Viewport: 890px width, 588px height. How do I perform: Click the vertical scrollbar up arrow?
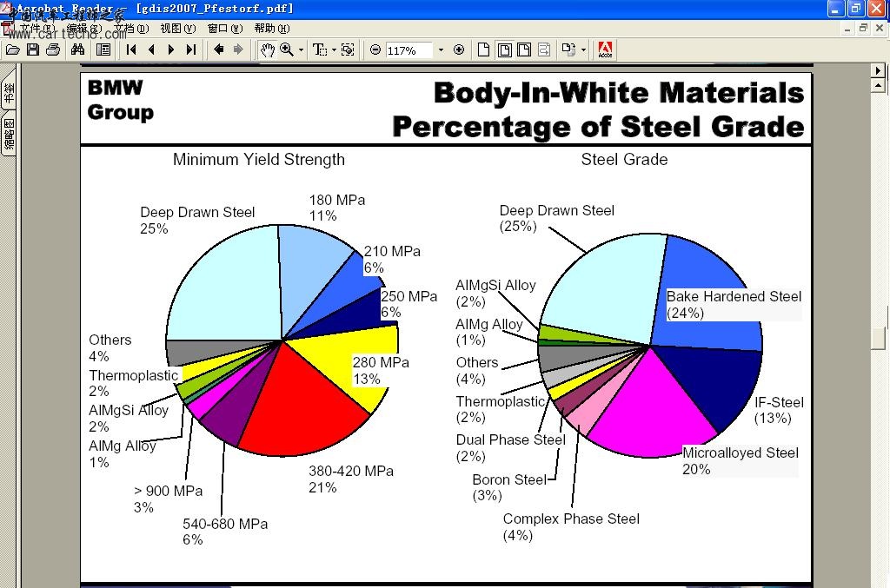coord(878,86)
